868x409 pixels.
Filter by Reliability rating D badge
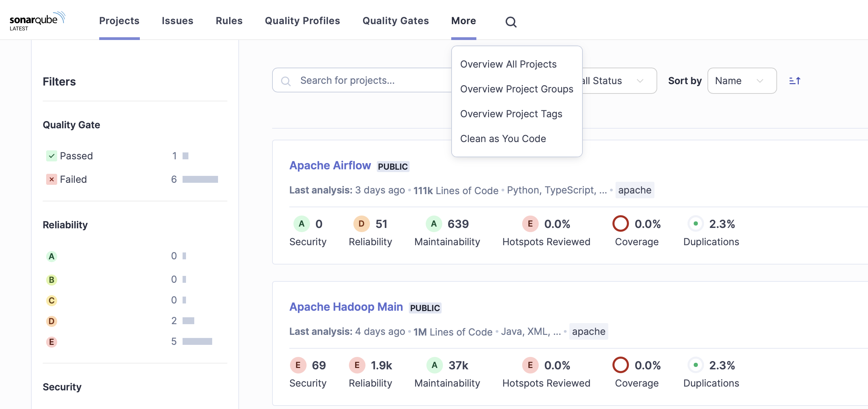pos(52,321)
